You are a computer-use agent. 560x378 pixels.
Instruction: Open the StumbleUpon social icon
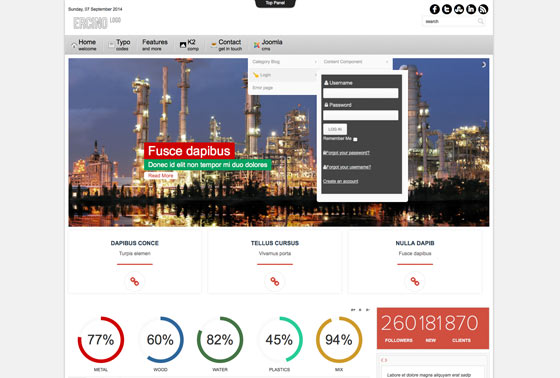pyautogui.click(x=459, y=9)
